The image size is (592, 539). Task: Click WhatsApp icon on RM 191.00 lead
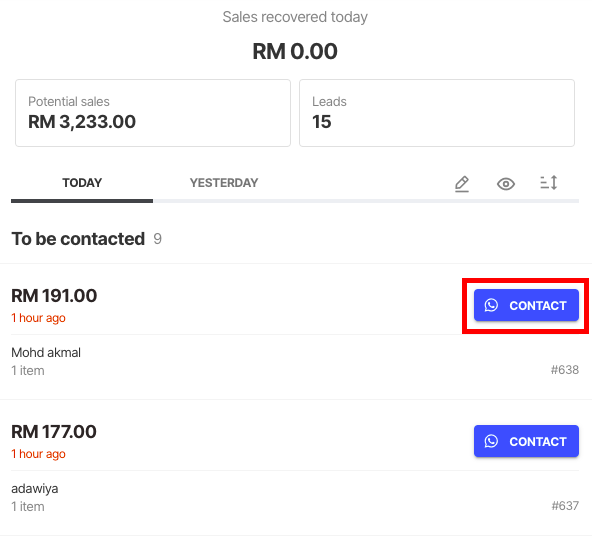(x=491, y=305)
